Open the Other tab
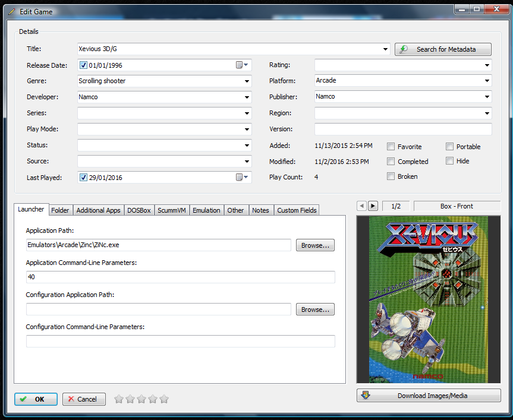The image size is (513, 420). (x=235, y=210)
